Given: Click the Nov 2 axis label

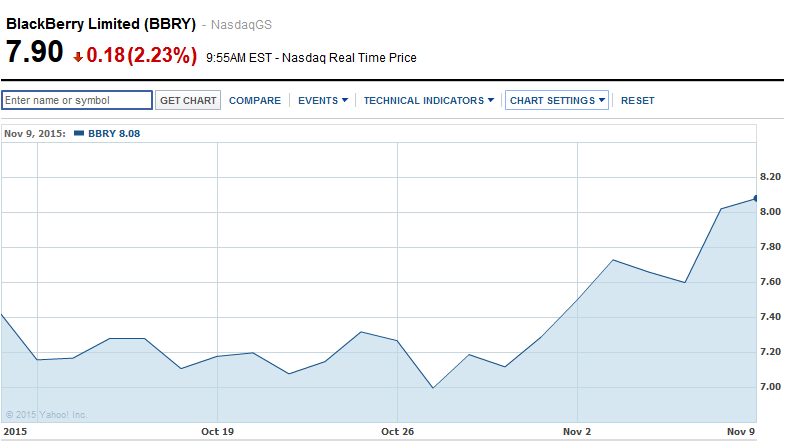Looking at the screenshot, I should (x=577, y=431).
